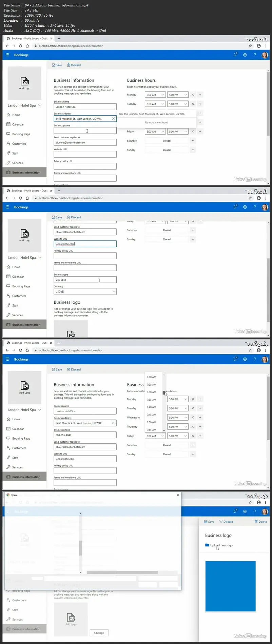Choose 7:45 AM in the time list
Image resolution: width=272 pixels, height=644 pixels.
click(152, 415)
